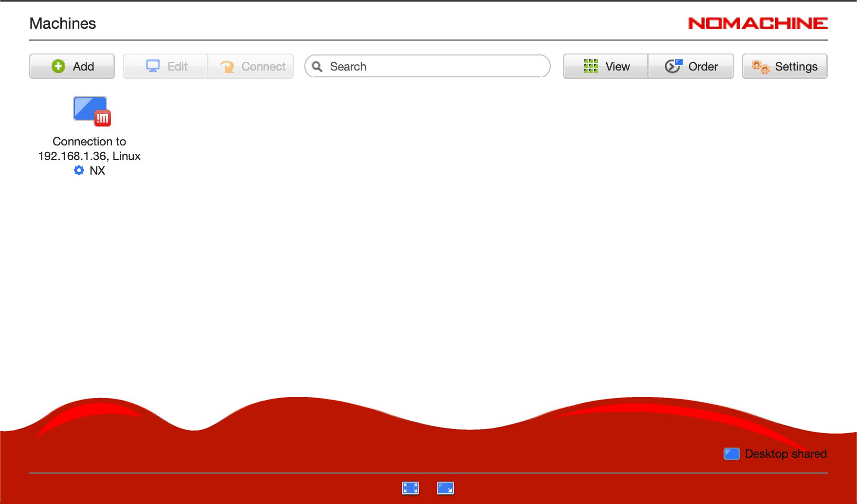The image size is (857, 504).
Task: Click the greyed-out Edit button
Action: [166, 66]
